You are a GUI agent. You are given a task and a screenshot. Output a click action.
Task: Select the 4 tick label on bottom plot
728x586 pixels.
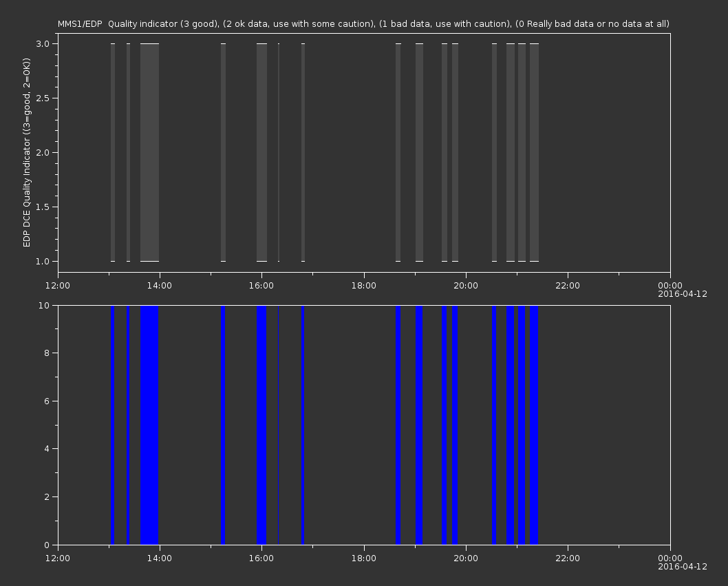point(47,449)
